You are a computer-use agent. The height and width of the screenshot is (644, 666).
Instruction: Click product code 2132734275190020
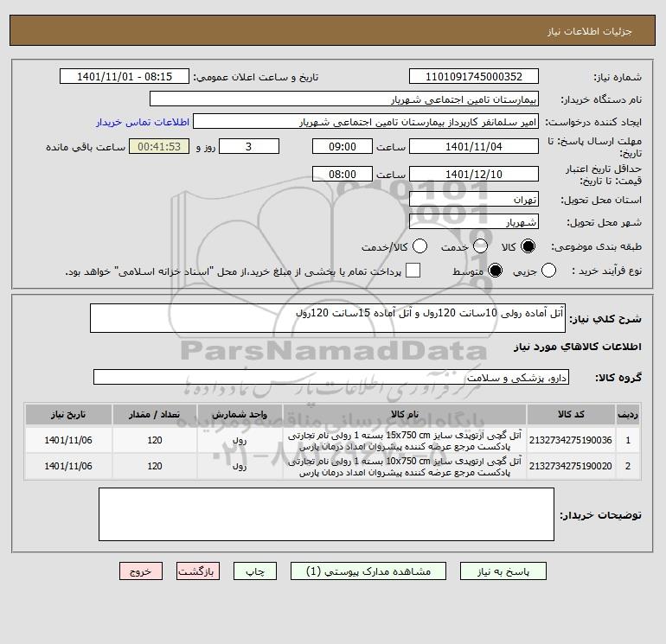(571, 466)
